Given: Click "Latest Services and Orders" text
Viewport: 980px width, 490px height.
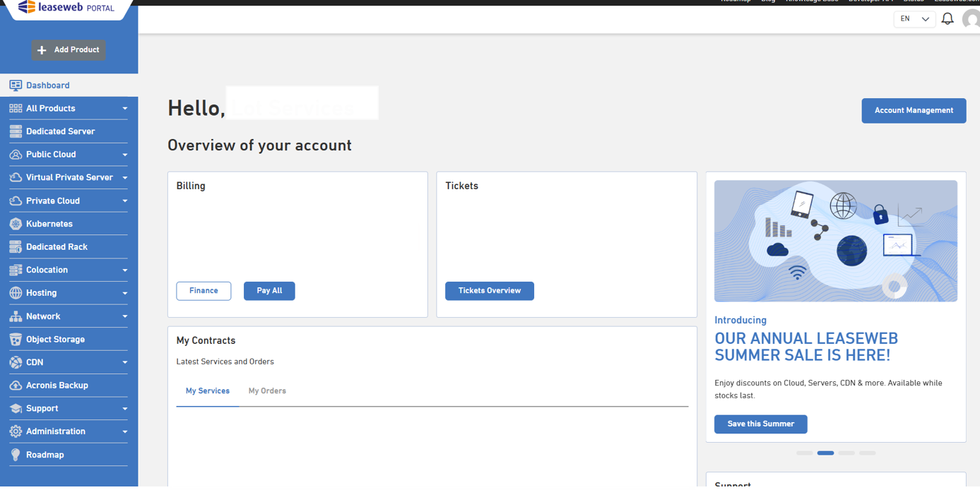Looking at the screenshot, I should pos(225,362).
